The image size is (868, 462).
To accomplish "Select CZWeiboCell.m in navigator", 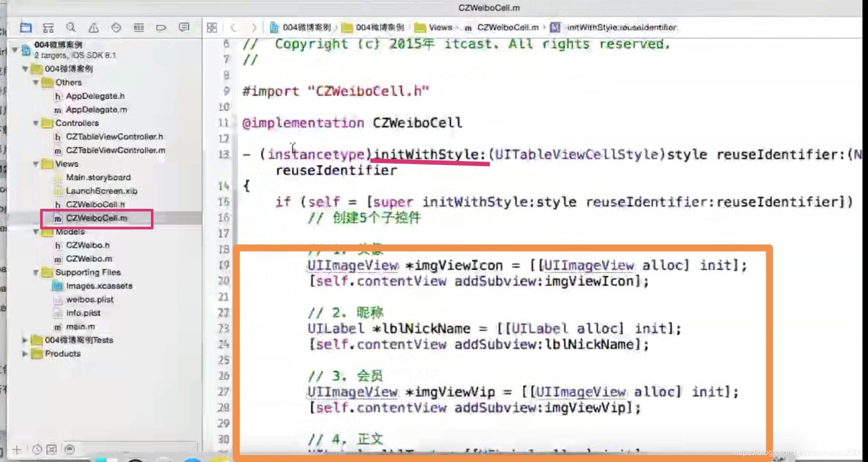I will [x=96, y=218].
